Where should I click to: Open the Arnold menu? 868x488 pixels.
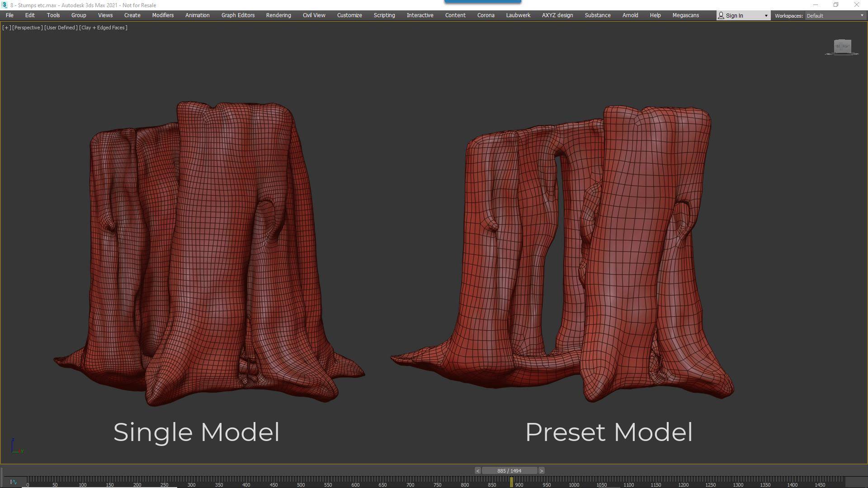[x=630, y=15]
